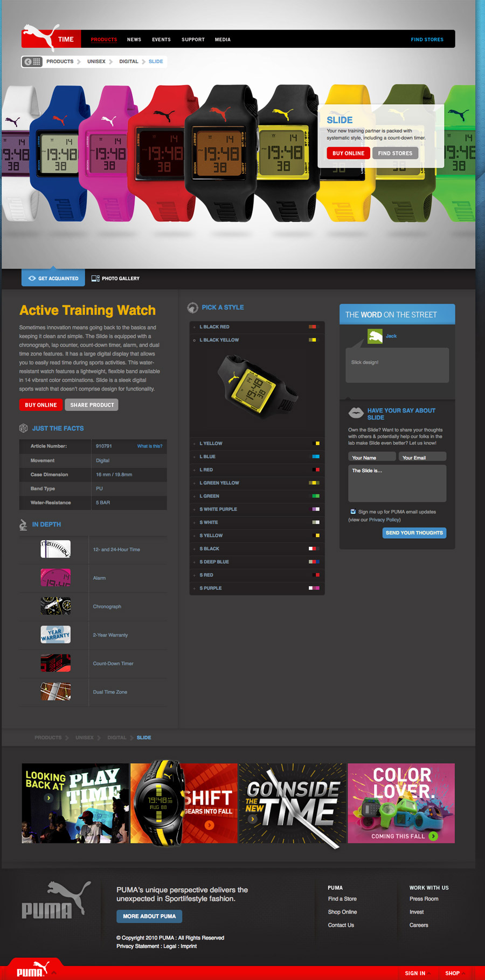Collapse the L BLACK YELLOW style row

point(257,340)
